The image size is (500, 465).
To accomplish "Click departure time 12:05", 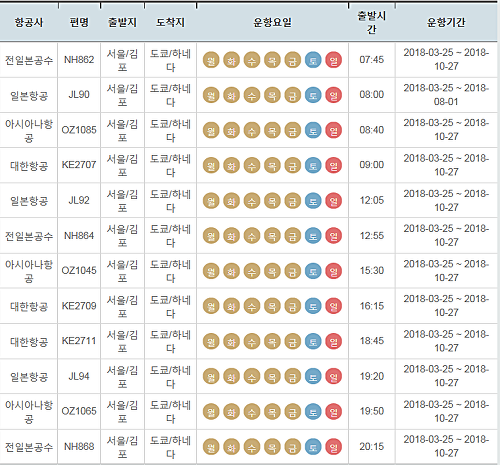I will click(x=372, y=200).
